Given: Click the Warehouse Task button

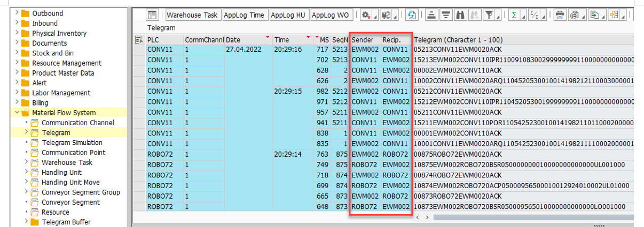Looking at the screenshot, I should point(192,15).
